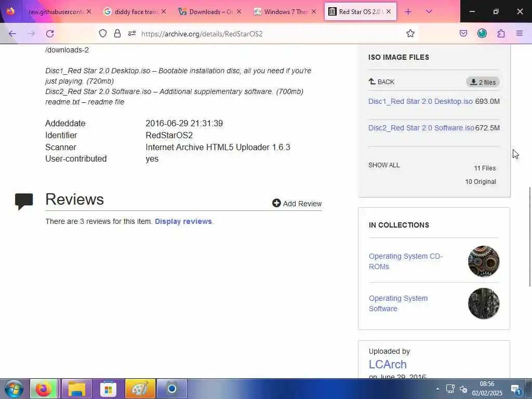List all tabs with the chevron dropdown

tap(429, 11)
